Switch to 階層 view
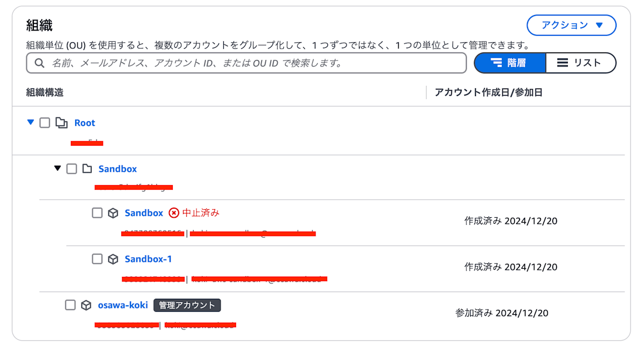The height and width of the screenshot is (353, 644). tap(509, 63)
